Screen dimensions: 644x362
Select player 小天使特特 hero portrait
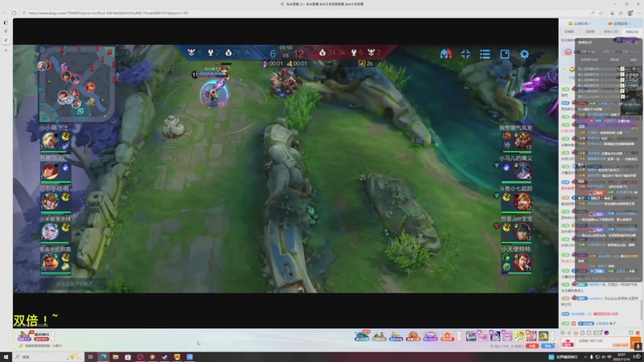(522, 262)
